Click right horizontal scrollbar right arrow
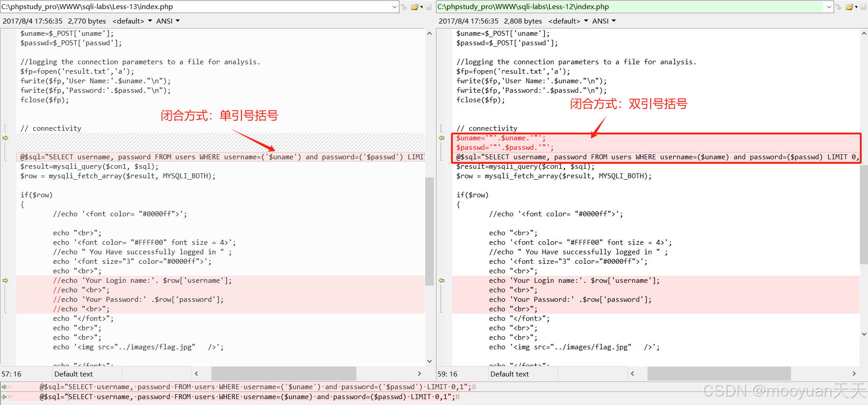Viewport: 868px width, 405px height. coord(854,374)
